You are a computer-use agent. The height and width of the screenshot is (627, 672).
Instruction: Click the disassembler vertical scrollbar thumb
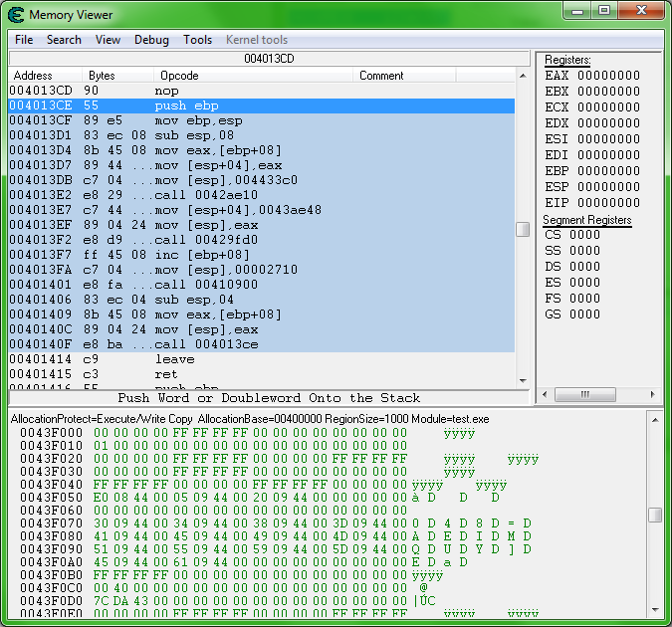tap(522, 229)
